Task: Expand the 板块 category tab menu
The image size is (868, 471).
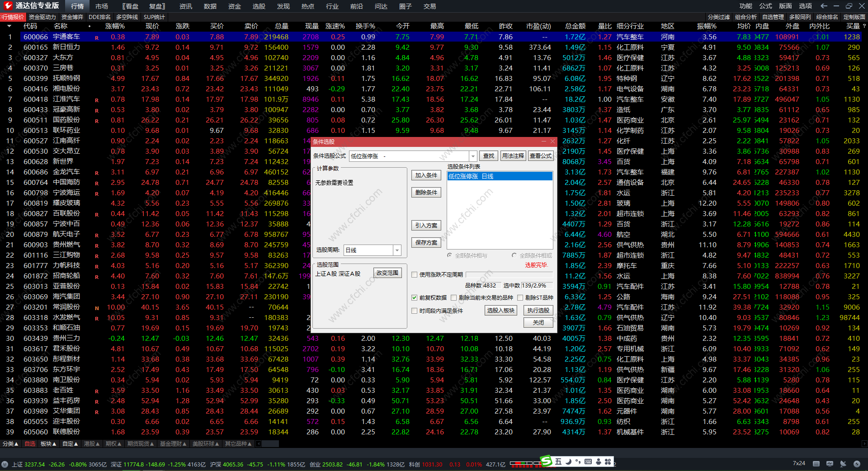Action: pyautogui.click(x=48, y=444)
